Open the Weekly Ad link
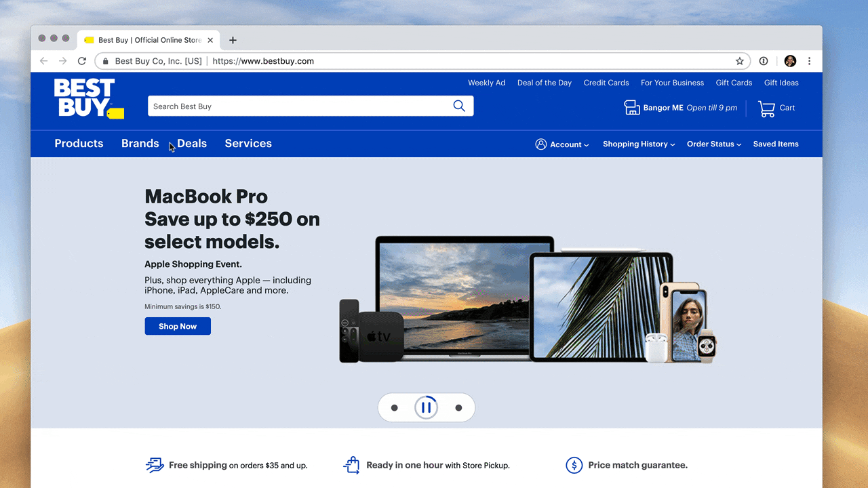Image resolution: width=868 pixels, height=488 pixels. click(x=486, y=83)
